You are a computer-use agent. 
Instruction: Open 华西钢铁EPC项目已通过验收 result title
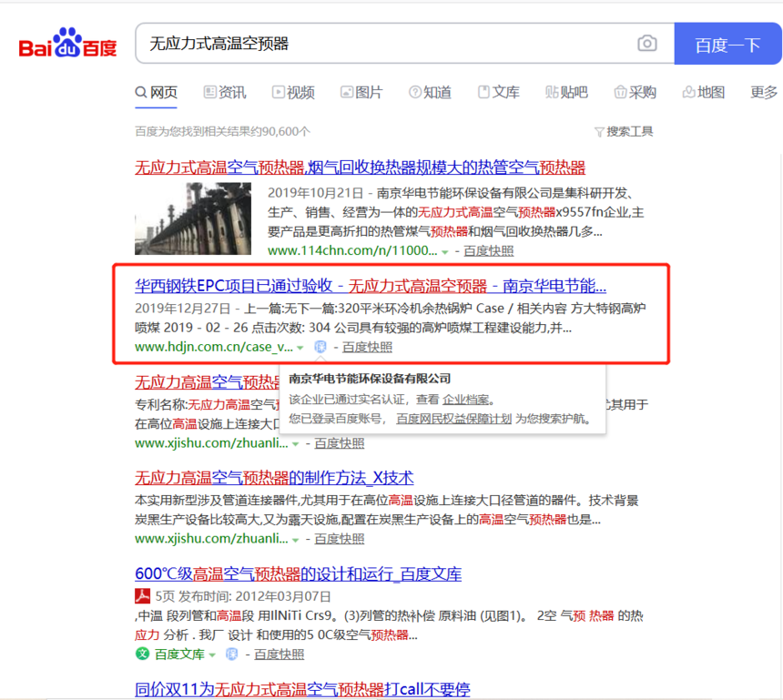click(371, 286)
